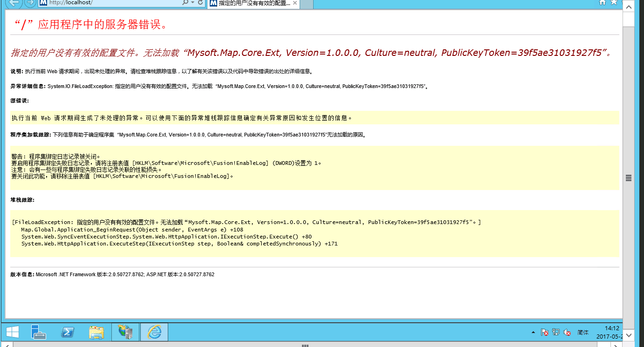This screenshot has width=644, height=347.
Task: Switch the 简体 input language indicator
Action: (583, 333)
